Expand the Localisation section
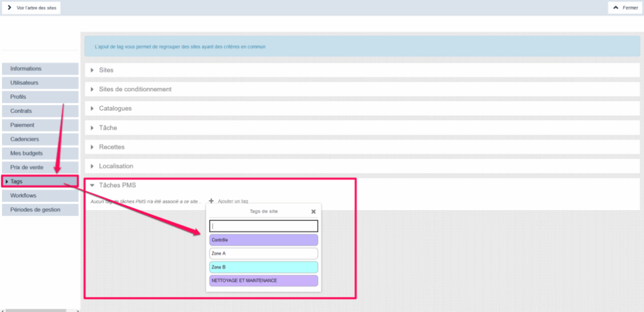Image resolution: width=644 pixels, height=312 pixels. click(x=92, y=166)
